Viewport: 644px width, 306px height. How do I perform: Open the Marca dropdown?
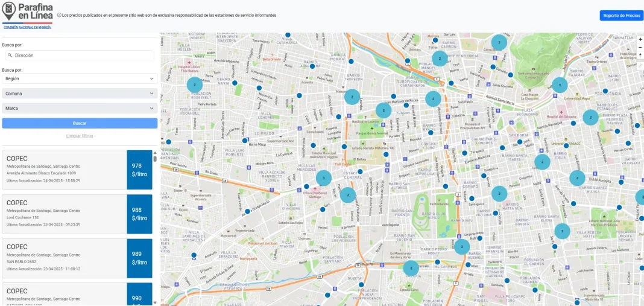[80, 108]
